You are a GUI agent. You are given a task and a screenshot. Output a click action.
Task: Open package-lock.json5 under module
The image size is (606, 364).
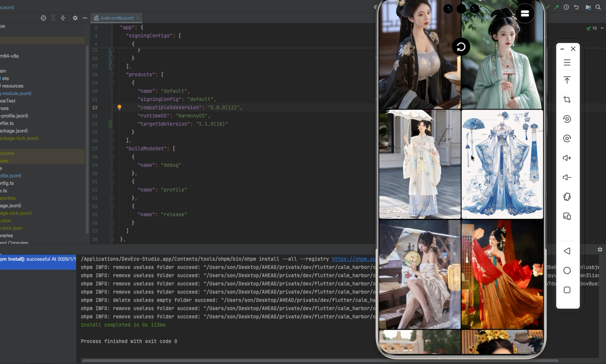[19, 138]
